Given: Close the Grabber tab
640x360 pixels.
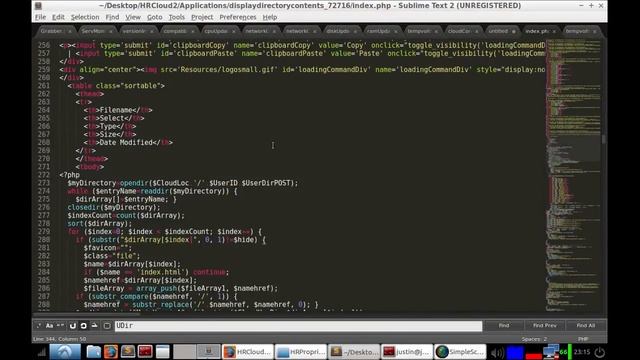Looking at the screenshot, I should coord(70,31).
